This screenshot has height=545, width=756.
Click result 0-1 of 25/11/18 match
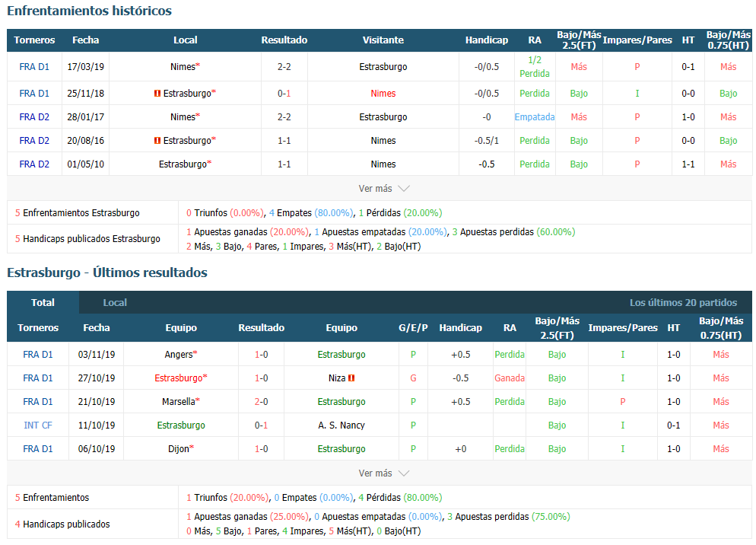284,93
